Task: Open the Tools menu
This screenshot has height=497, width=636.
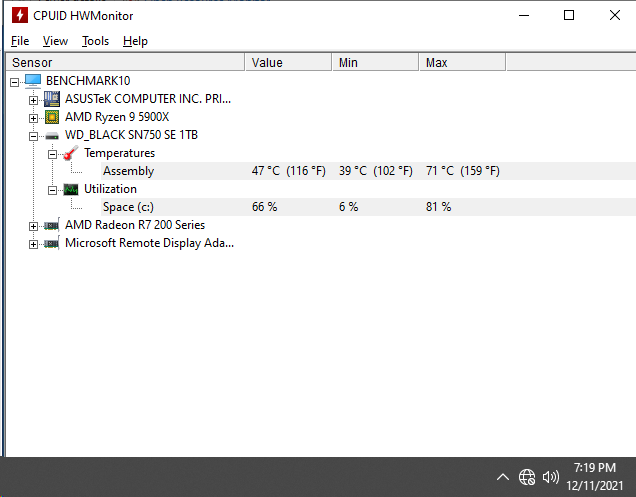Action: [95, 41]
